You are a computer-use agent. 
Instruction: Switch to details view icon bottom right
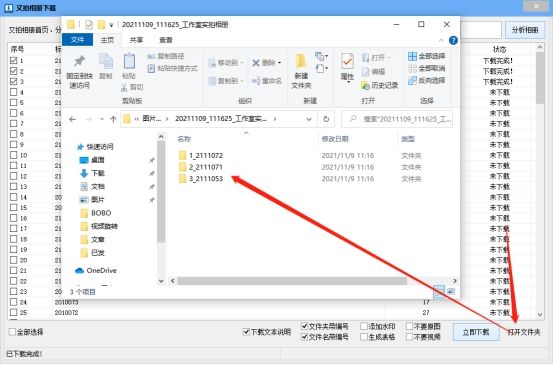pyautogui.click(x=439, y=292)
